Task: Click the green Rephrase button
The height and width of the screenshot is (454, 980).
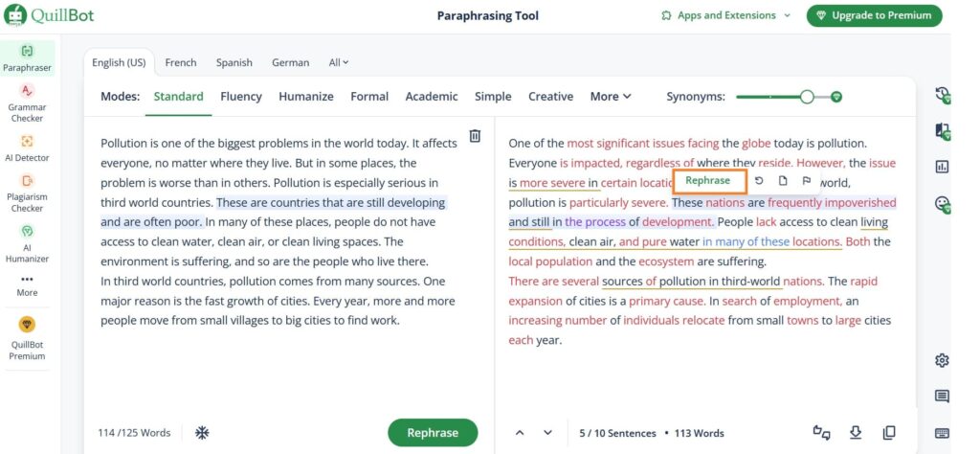Action: click(432, 433)
